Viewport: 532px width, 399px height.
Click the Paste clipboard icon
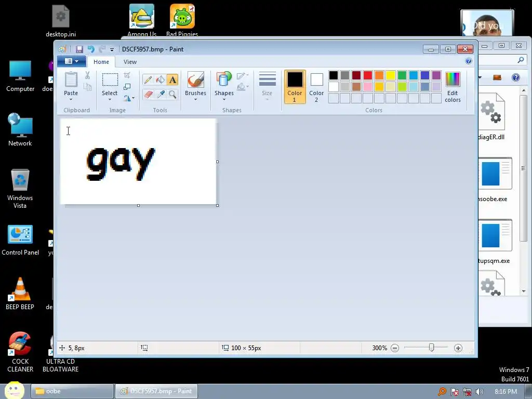(71, 79)
